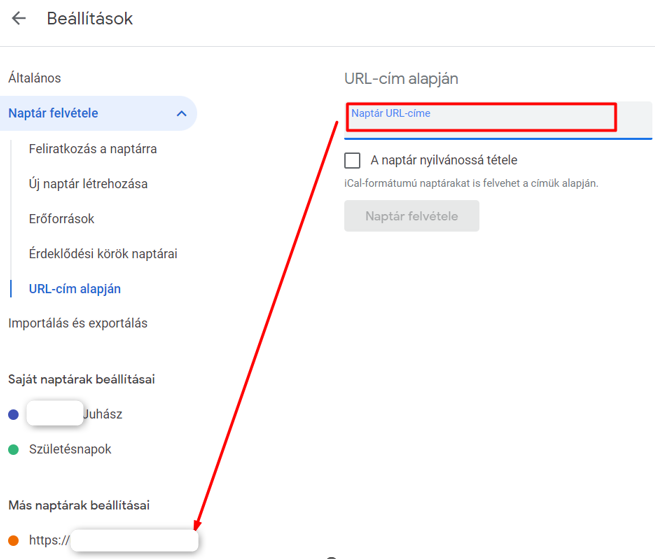Click the green Születésnapok dot

[x=13, y=450]
